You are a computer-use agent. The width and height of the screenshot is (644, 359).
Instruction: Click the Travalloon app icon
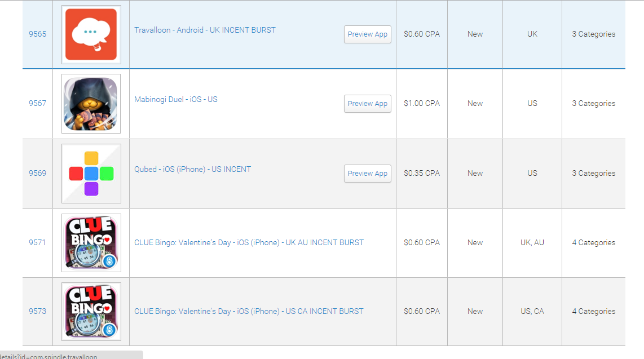coord(91,34)
